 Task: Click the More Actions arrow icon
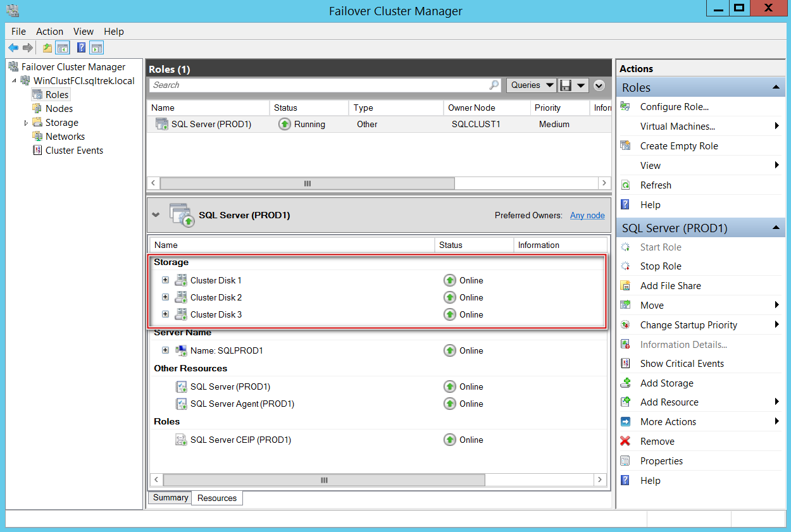click(625, 421)
